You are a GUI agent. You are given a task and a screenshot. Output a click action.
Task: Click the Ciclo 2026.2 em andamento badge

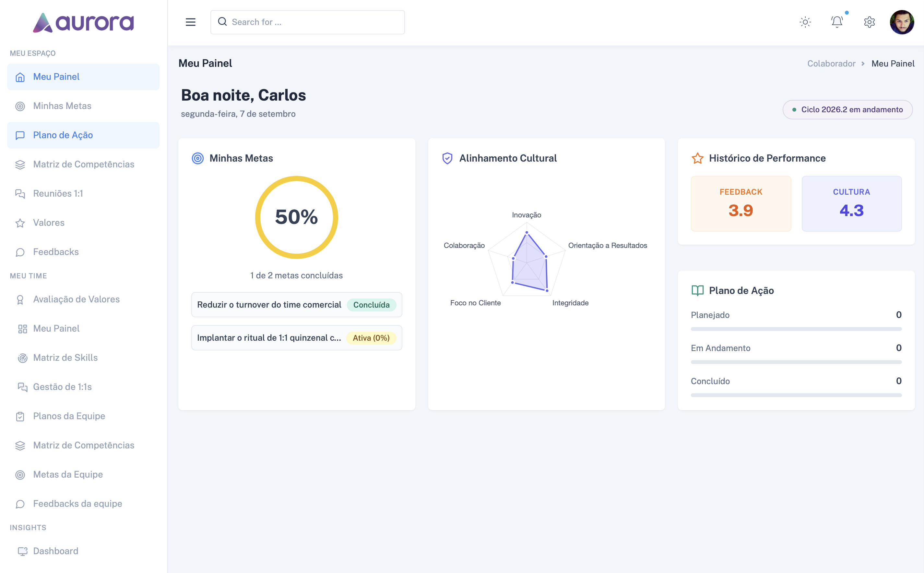point(847,110)
